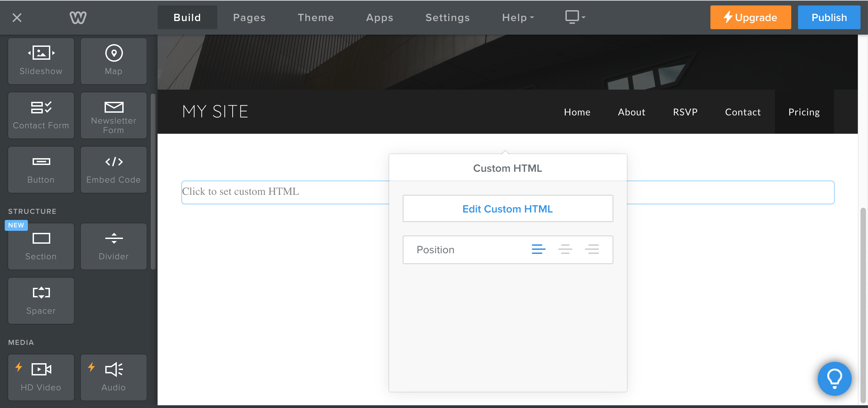Viewport: 868px width, 408px height.
Task: Switch to the Pages tab
Action: point(249,18)
